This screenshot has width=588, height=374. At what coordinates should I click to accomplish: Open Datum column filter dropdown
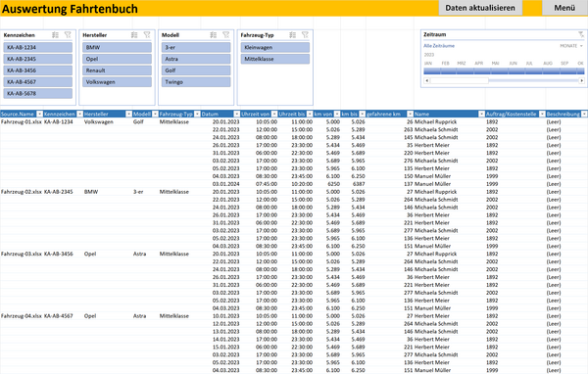point(236,114)
